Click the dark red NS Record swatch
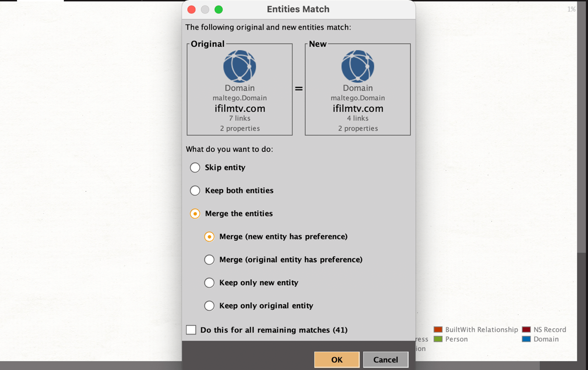The image size is (588, 370). click(x=526, y=330)
